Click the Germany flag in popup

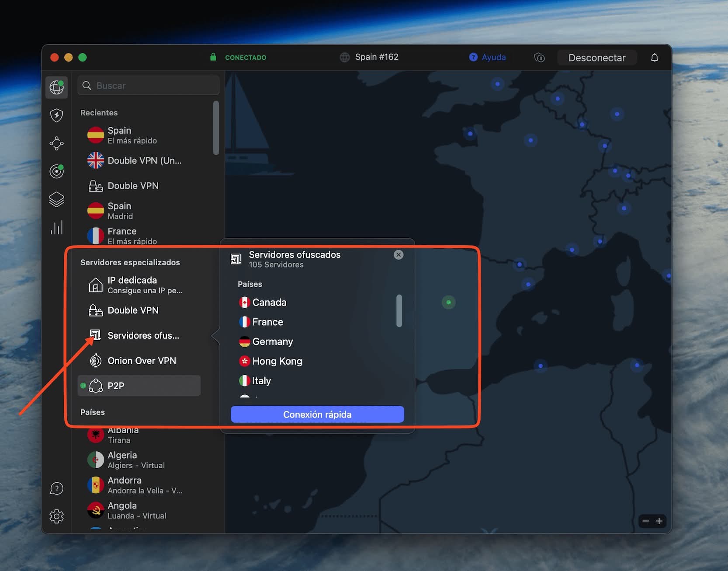pyautogui.click(x=244, y=341)
